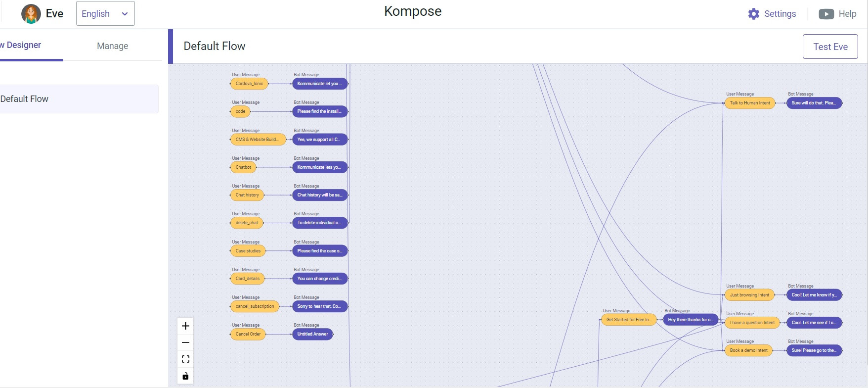Click the Chat history user message node
This screenshot has width=868, height=388.
pyautogui.click(x=247, y=195)
